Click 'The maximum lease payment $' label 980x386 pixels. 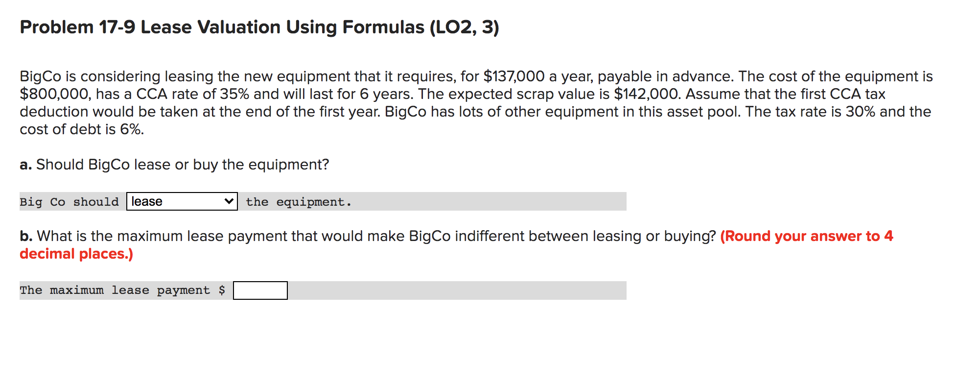click(x=122, y=290)
